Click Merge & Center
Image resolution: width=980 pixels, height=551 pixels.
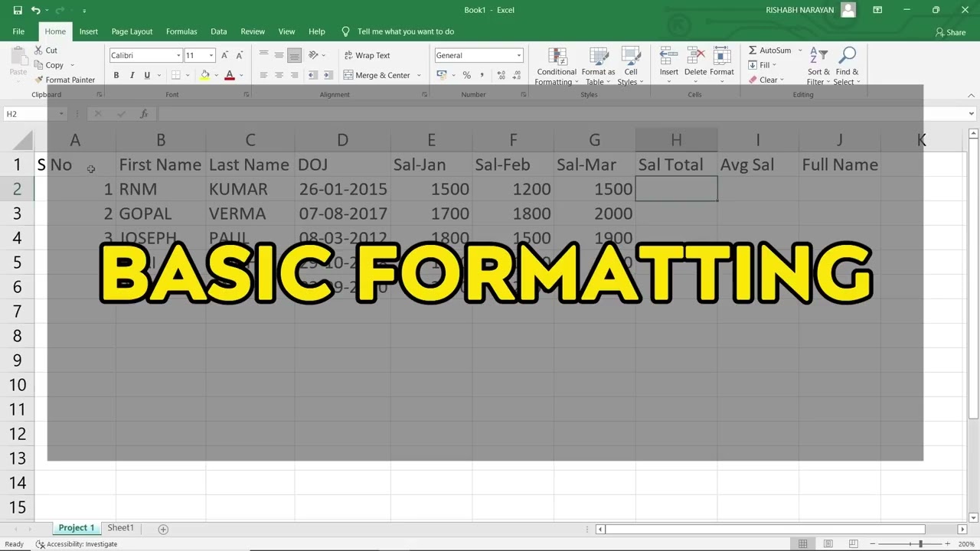click(x=377, y=75)
